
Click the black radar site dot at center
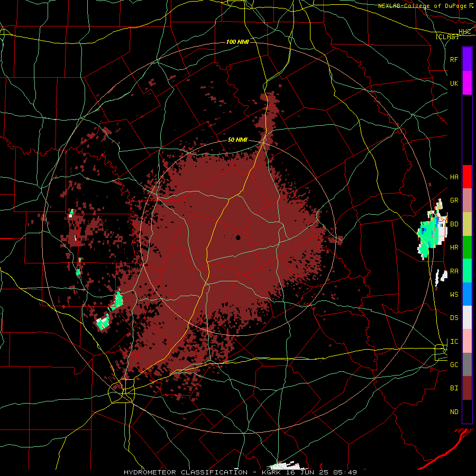pos(239,237)
